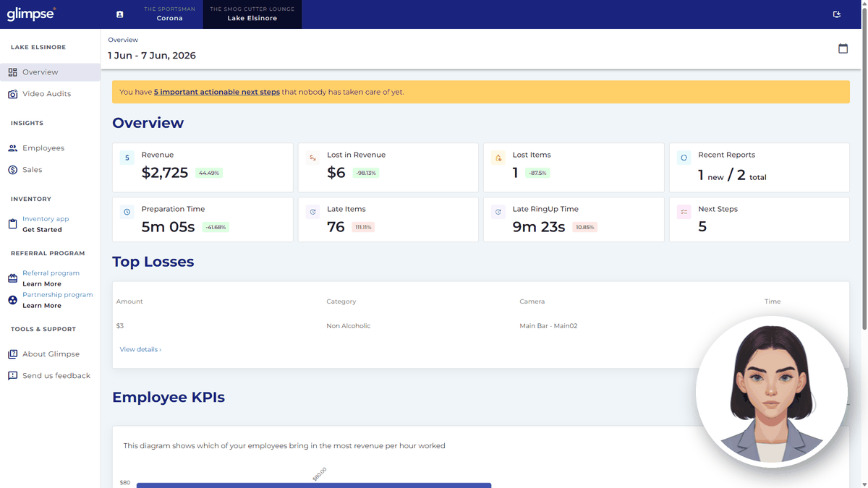Click the Partnership program link
868x488 pixels.
tap(58, 294)
